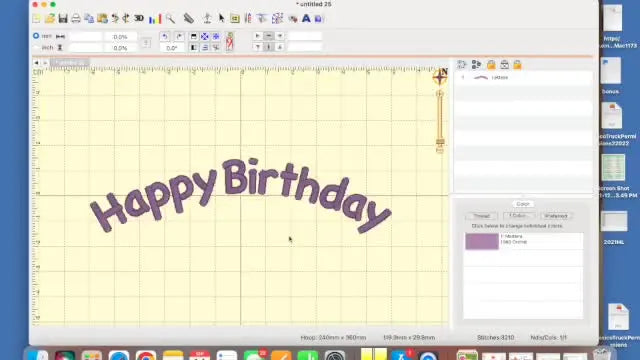Click the width percentage field showing 0.0%
Image resolution: width=640 pixels, height=360 pixels.
(120, 36)
